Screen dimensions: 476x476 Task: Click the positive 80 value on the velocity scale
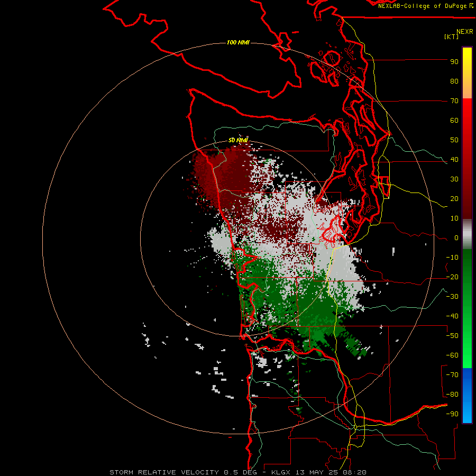tap(454, 81)
